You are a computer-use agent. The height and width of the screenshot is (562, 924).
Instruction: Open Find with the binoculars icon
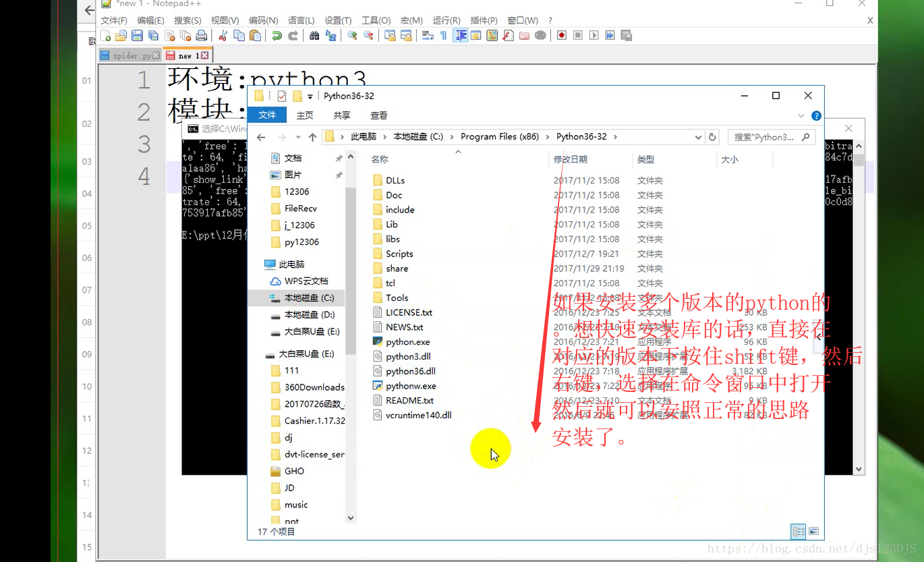(x=314, y=36)
